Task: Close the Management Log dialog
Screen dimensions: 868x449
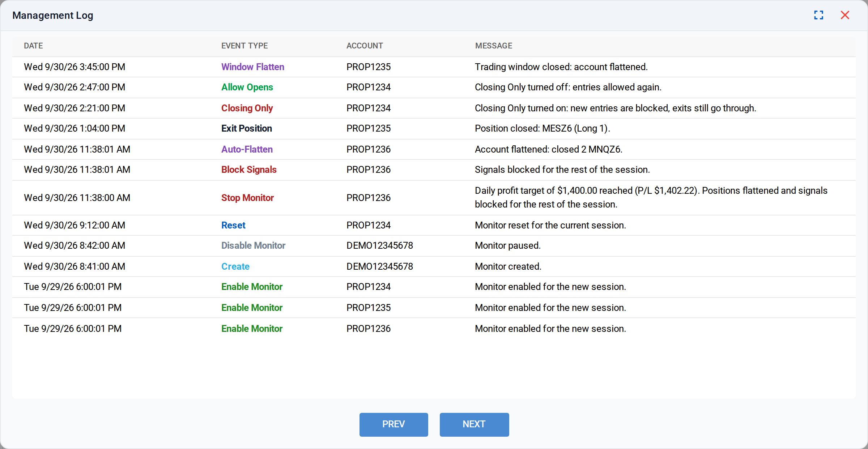Action: (845, 15)
